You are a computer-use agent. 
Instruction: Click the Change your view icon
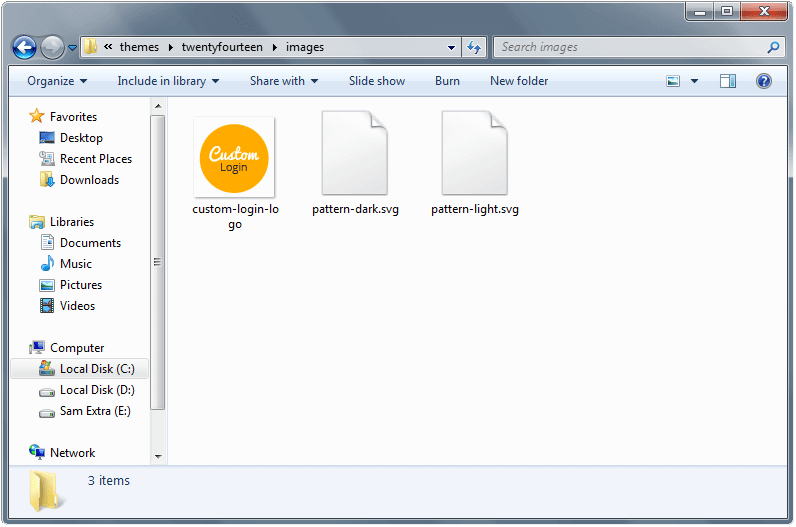tap(673, 81)
